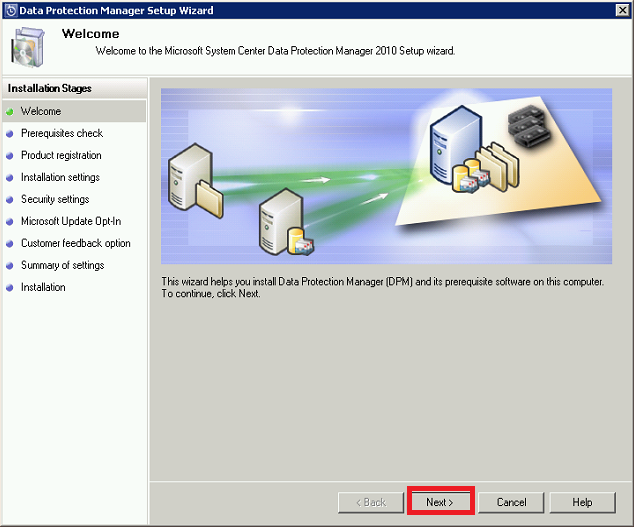
Task: Go to Summary of settings stage
Action: [x=62, y=266]
